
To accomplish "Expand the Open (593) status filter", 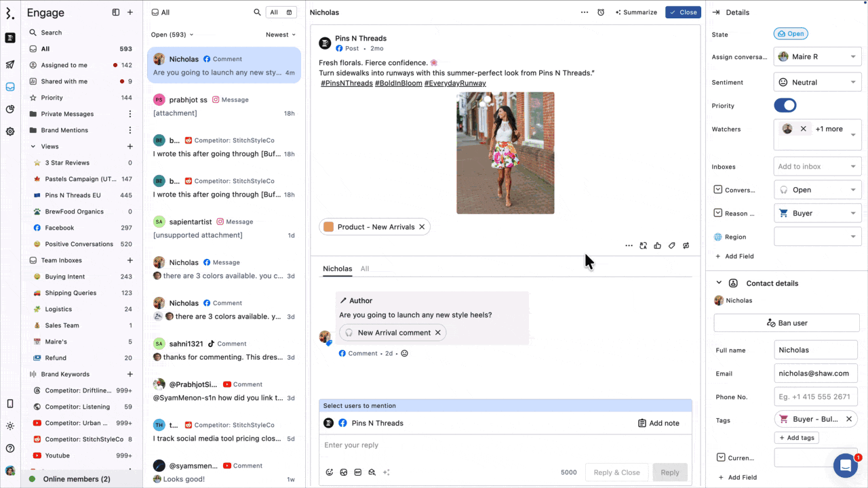I will [172, 35].
